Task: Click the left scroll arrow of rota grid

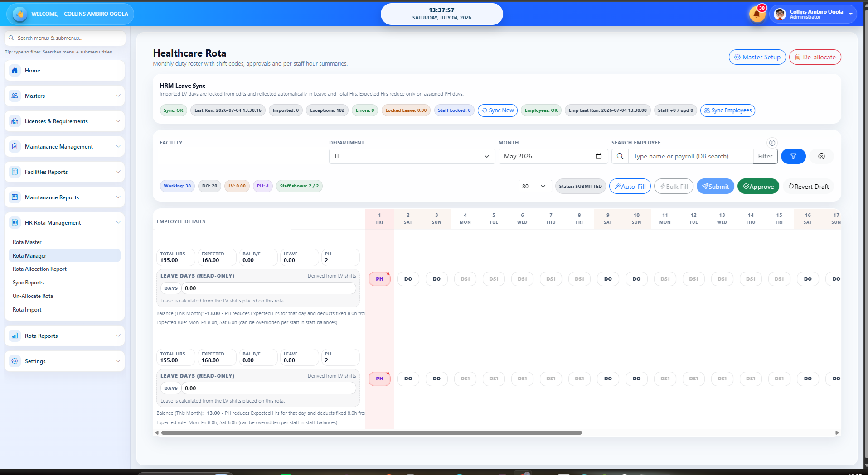Action: click(157, 432)
